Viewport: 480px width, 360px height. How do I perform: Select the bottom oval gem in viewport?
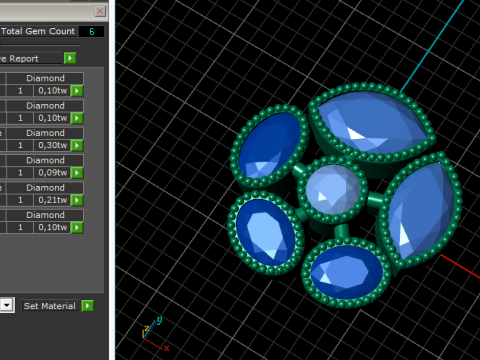(x=347, y=272)
